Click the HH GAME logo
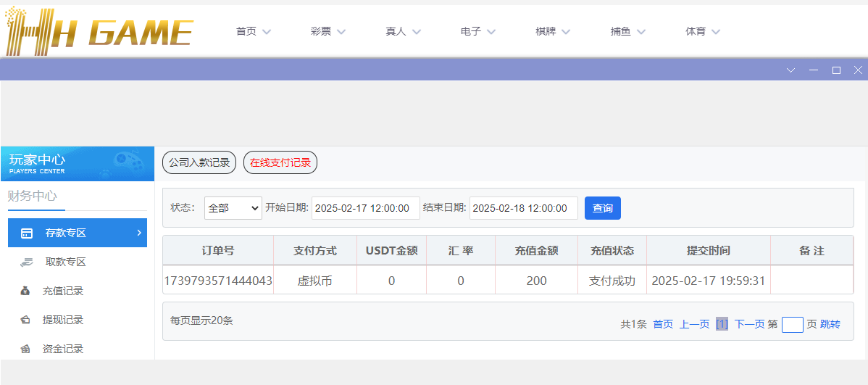Image resolution: width=868 pixels, height=385 pixels. pyautogui.click(x=99, y=32)
